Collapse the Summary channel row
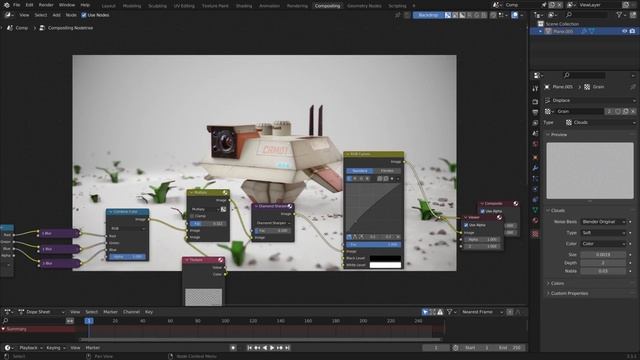640x360 pixels. click(3, 329)
